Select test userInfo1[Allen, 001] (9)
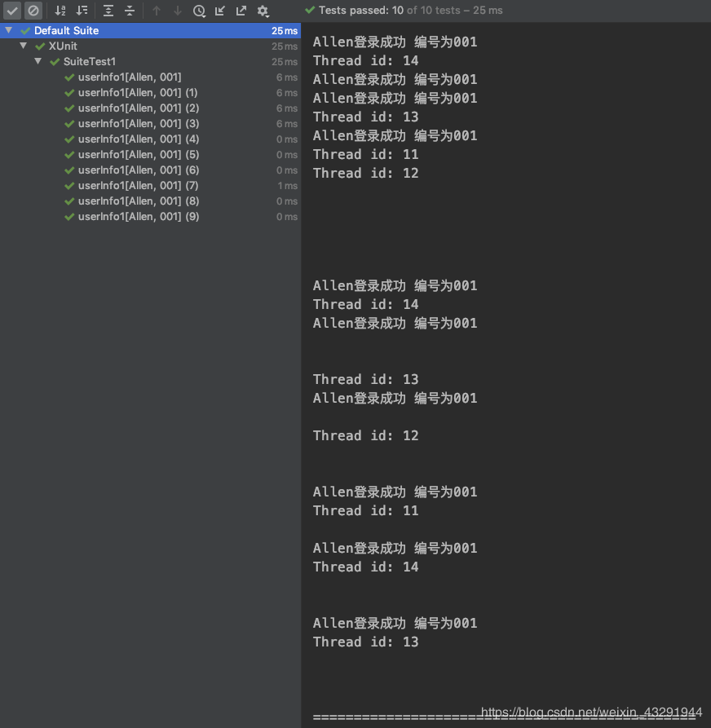Screen dimensions: 711x728 tap(151, 216)
